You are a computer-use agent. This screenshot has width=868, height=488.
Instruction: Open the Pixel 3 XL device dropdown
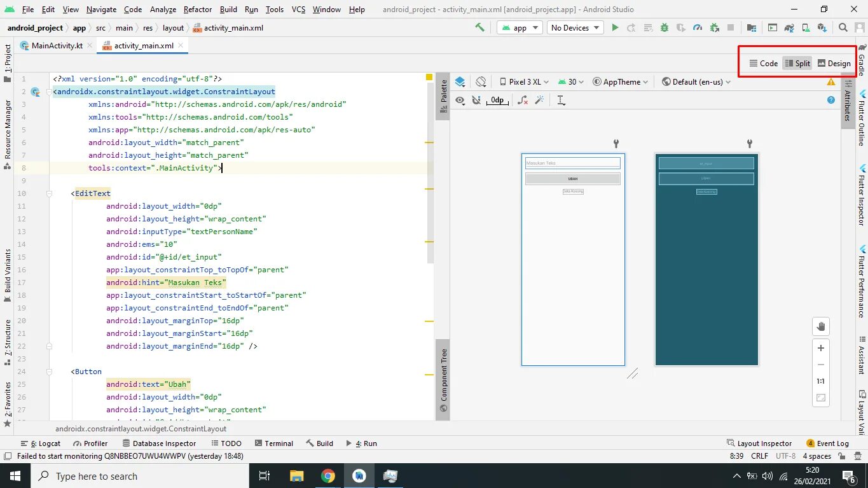(524, 81)
